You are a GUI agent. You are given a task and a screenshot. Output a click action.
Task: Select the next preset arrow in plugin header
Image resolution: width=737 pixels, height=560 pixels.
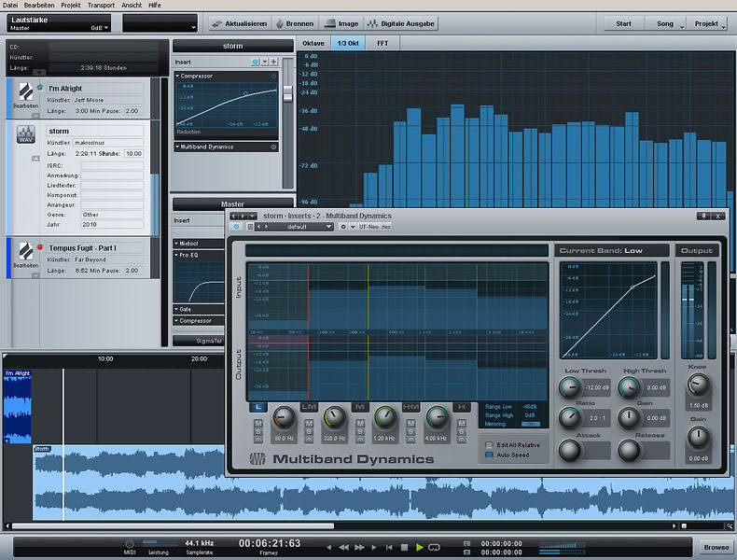pyautogui.click(x=266, y=227)
